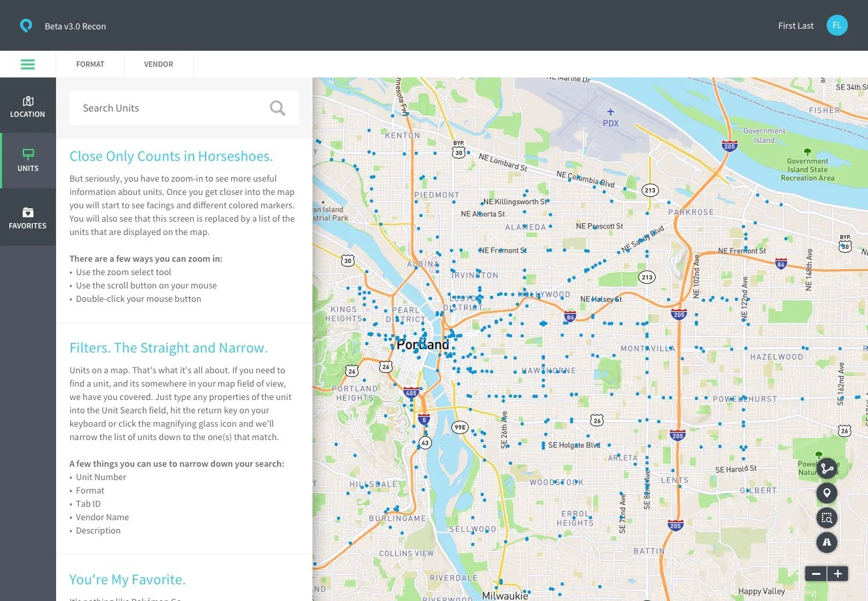Click the 'Unit Number' bullet item
Image resolution: width=868 pixels, height=601 pixels.
101,477
